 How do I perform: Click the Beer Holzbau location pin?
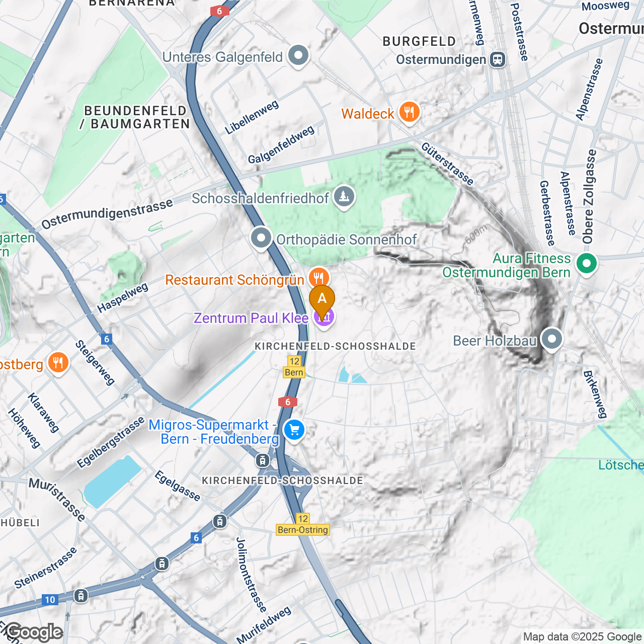(x=552, y=340)
